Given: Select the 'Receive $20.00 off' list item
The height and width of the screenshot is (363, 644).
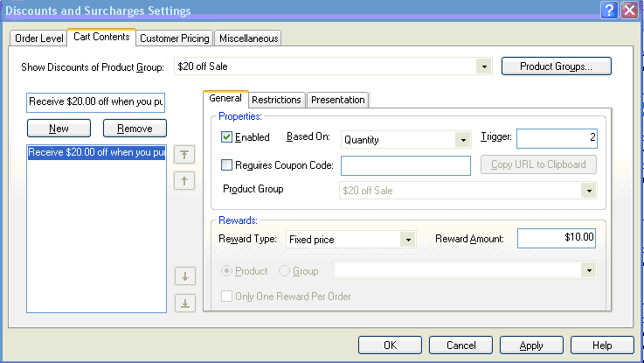Looking at the screenshot, I should point(96,152).
